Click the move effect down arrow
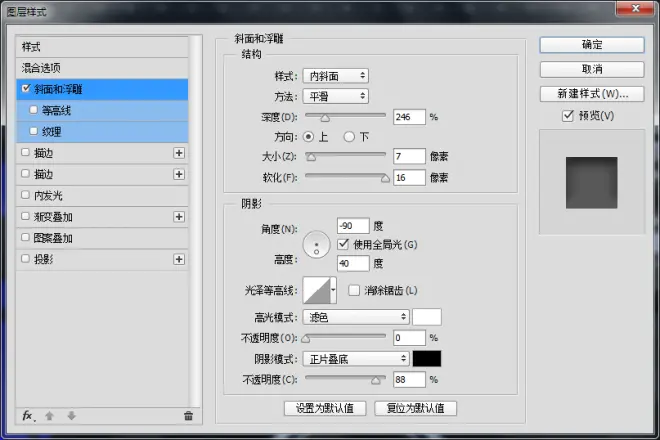 (x=72, y=416)
